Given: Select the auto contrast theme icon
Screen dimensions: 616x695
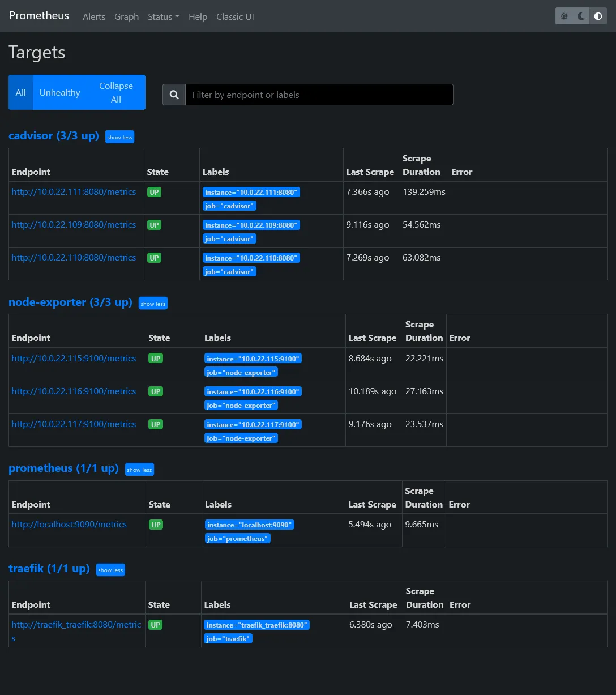Looking at the screenshot, I should [x=598, y=16].
